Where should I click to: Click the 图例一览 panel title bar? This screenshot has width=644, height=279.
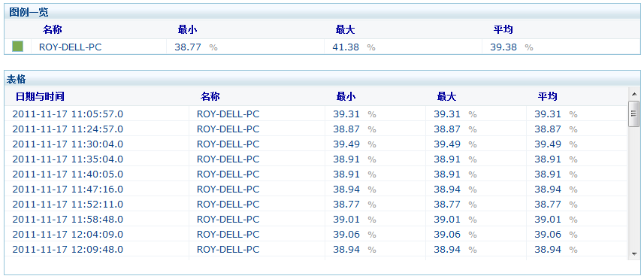click(322, 12)
